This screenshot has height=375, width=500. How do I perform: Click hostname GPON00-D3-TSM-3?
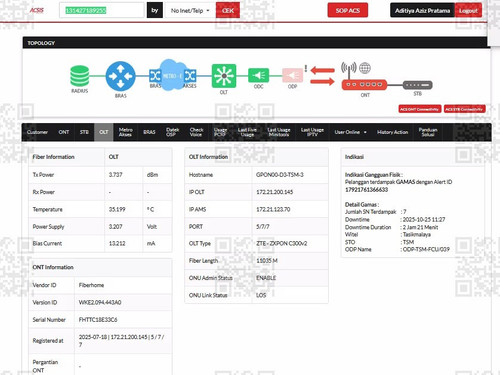(280, 175)
